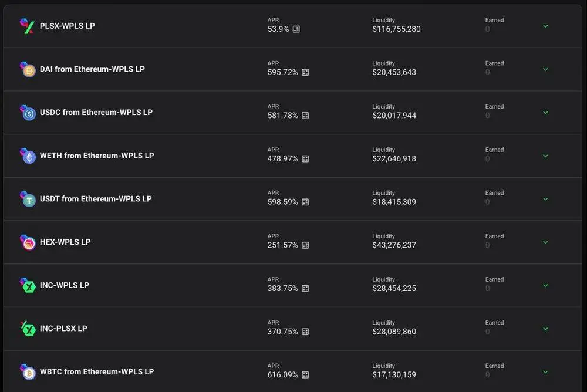This screenshot has height=392, width=587.
Task: Click the HEX-WPLS LP token icon
Action: (x=28, y=242)
